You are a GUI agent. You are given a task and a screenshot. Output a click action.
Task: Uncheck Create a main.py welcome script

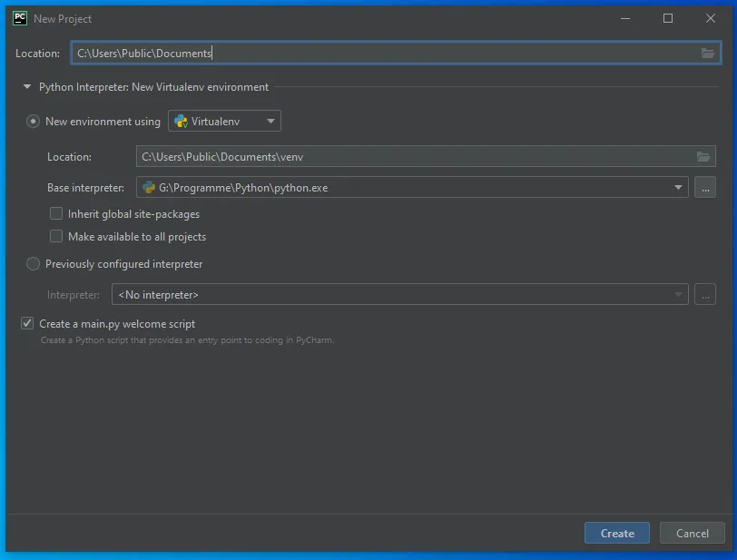pyautogui.click(x=27, y=323)
